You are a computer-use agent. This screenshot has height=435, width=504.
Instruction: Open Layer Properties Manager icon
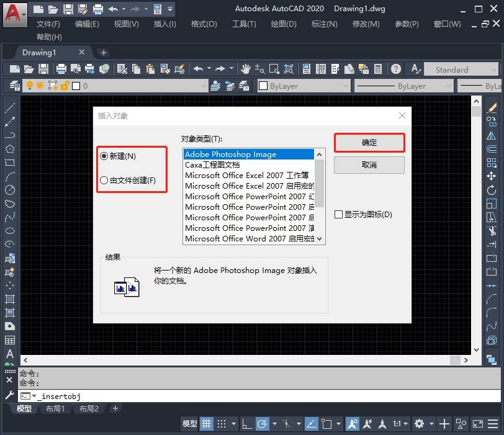pos(14,86)
